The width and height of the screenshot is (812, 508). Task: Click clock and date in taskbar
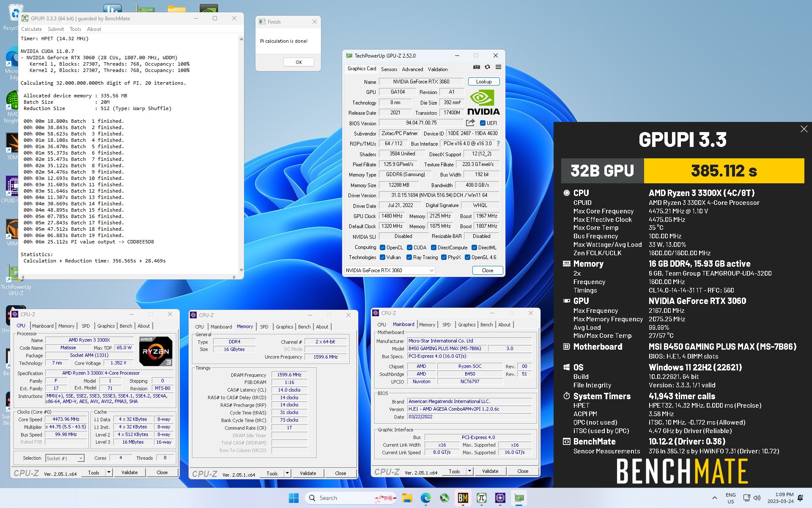click(x=781, y=498)
